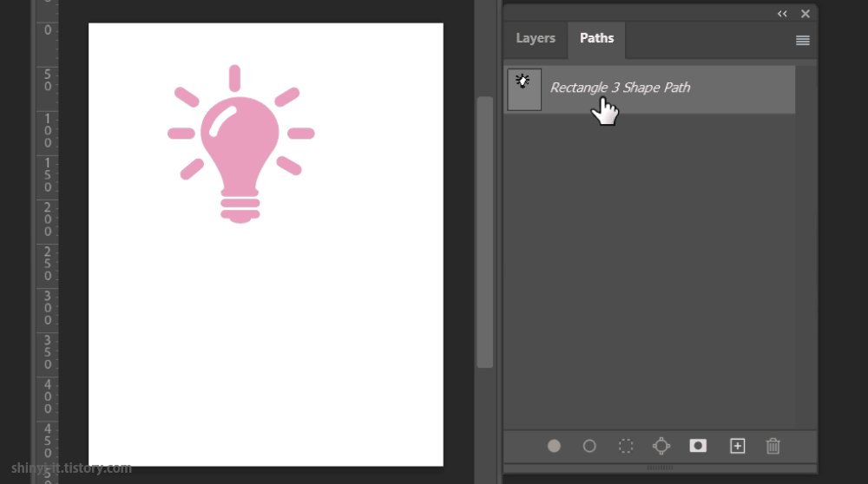The height and width of the screenshot is (484, 868).
Task: Click the lightbulb path thumbnail
Action: click(x=524, y=89)
